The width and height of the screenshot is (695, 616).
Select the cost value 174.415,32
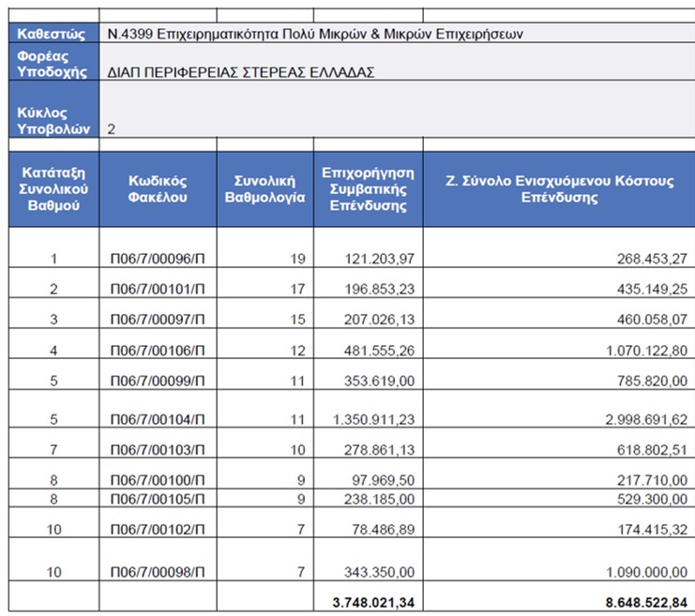652,529
